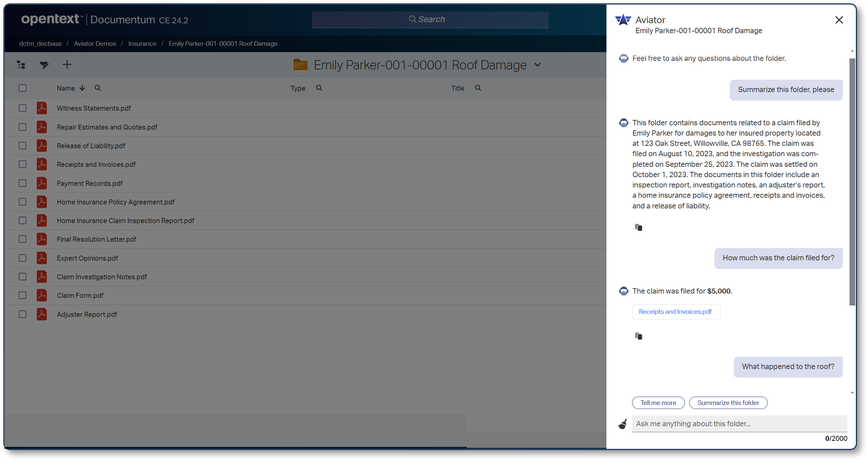Click PDF icon of Witness Statements.pdf
868x461 pixels.
click(42, 108)
